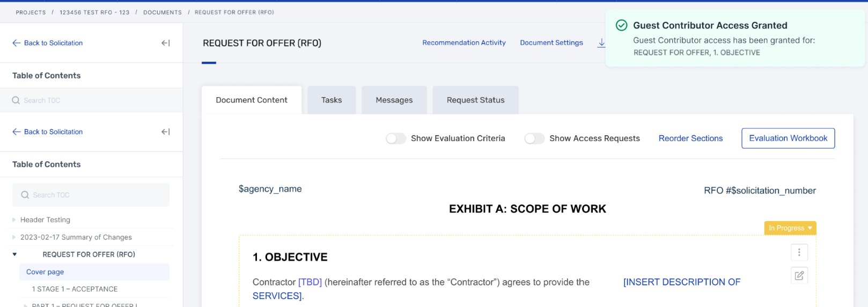Click the magnifier icon in lower Search TOC
868x307 pixels.
[x=25, y=195]
